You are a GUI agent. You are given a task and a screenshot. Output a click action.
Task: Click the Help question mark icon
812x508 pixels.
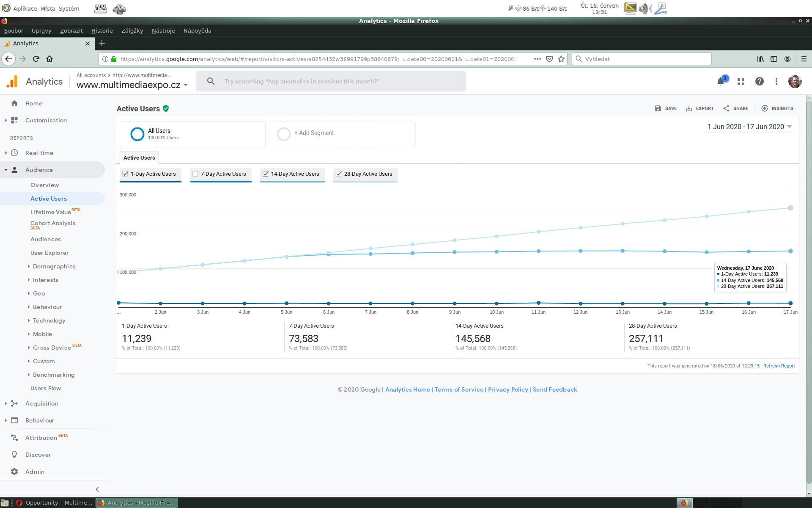coord(760,81)
